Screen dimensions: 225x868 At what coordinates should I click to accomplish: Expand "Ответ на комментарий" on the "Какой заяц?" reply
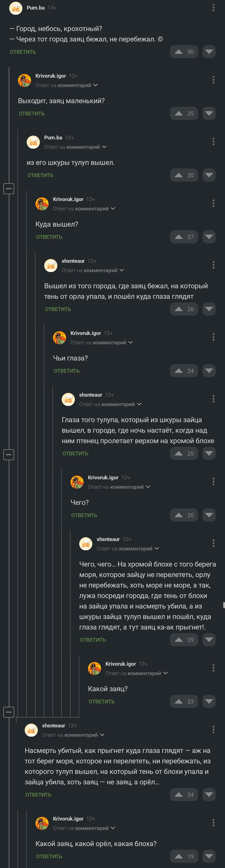[x=137, y=673]
